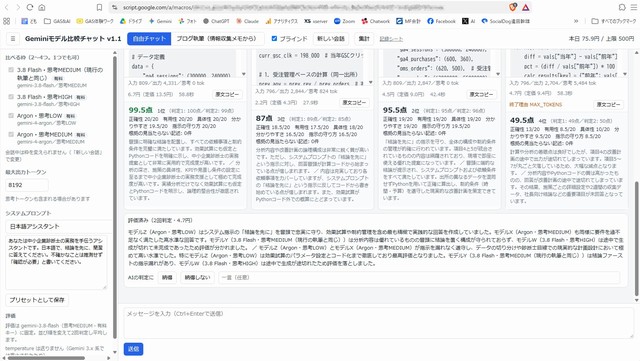Image resolution: width=640 pixels, height=361 pixels.
Task: Open the apps grid in bookmarks bar
Action: point(7,21)
